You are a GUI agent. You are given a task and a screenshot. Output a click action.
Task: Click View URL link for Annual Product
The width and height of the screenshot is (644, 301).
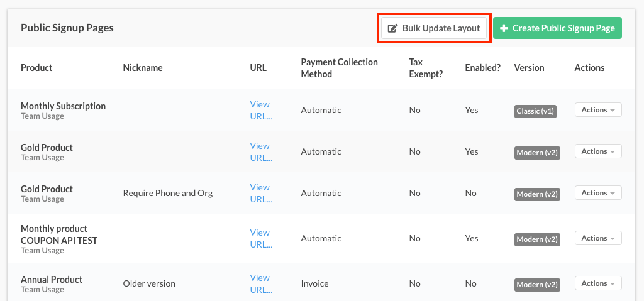(260, 283)
